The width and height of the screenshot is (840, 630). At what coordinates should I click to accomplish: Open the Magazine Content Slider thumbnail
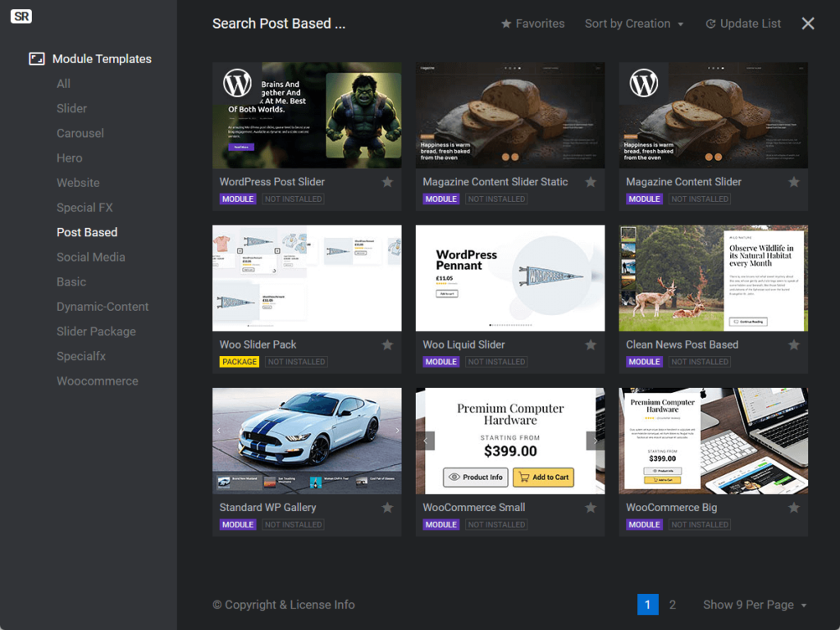[x=713, y=115]
